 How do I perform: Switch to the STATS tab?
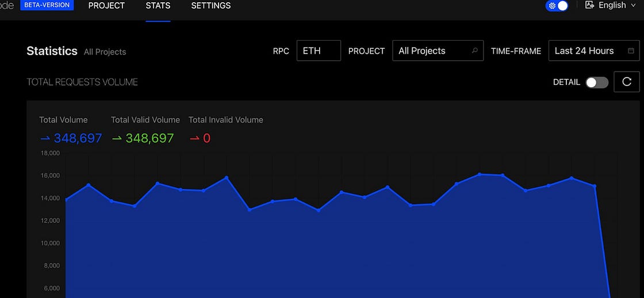click(158, 6)
